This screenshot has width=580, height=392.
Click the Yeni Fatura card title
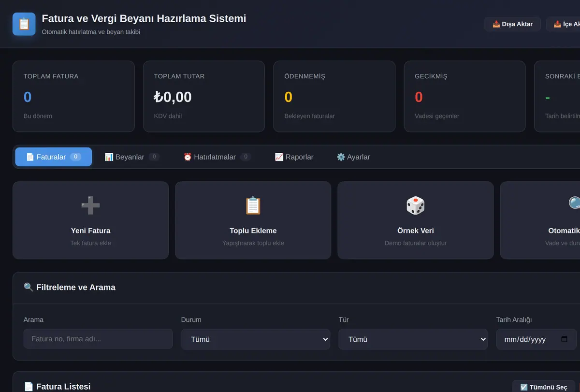click(91, 231)
